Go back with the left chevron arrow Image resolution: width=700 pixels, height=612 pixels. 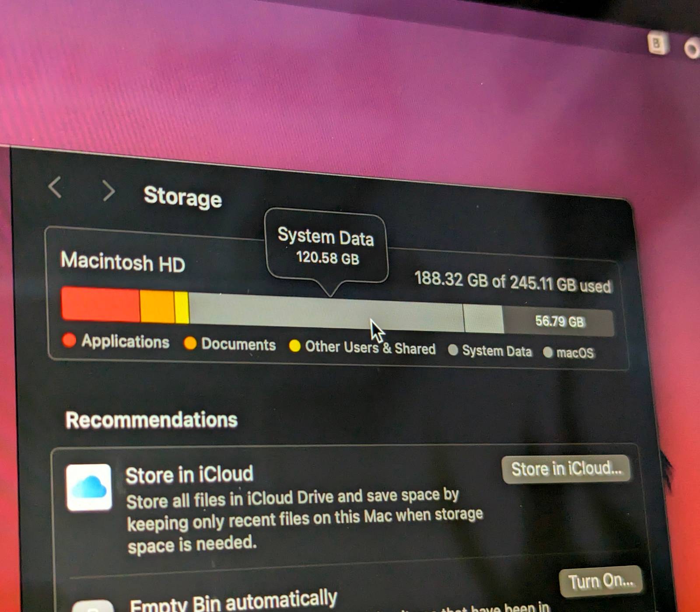click(x=55, y=187)
